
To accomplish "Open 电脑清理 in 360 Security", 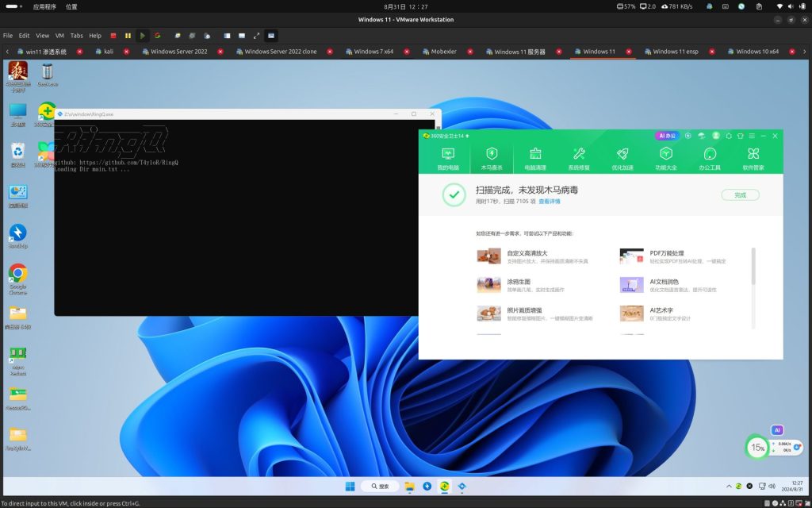I will pos(535,159).
